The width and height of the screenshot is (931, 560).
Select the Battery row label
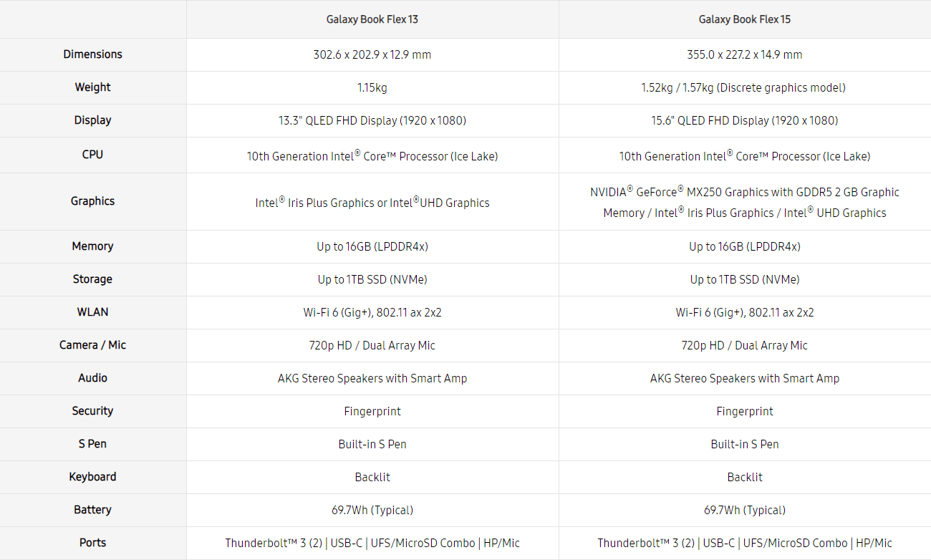pos(92,510)
